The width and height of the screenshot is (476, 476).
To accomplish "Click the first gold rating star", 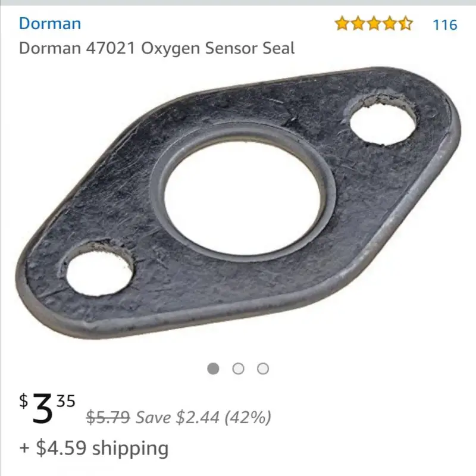I will pyautogui.click(x=342, y=23).
